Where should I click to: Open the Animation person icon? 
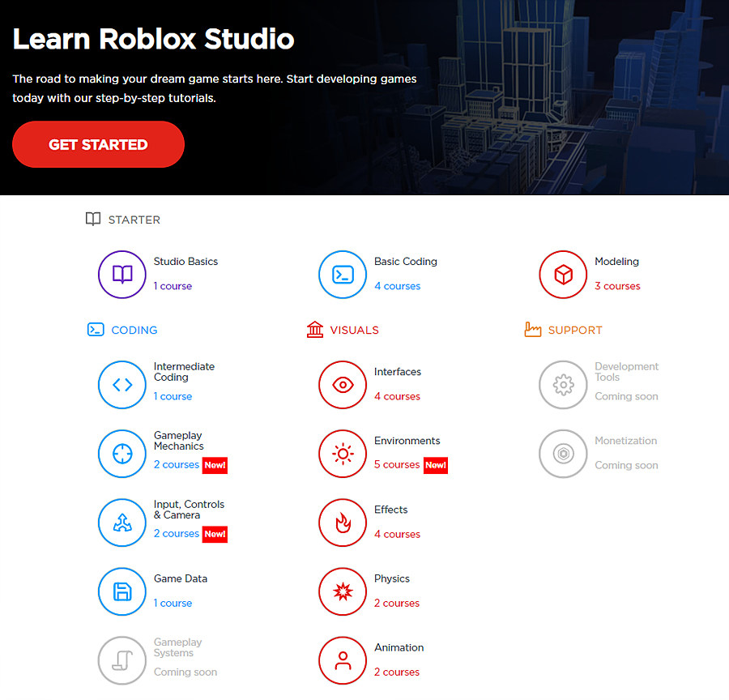coord(343,660)
